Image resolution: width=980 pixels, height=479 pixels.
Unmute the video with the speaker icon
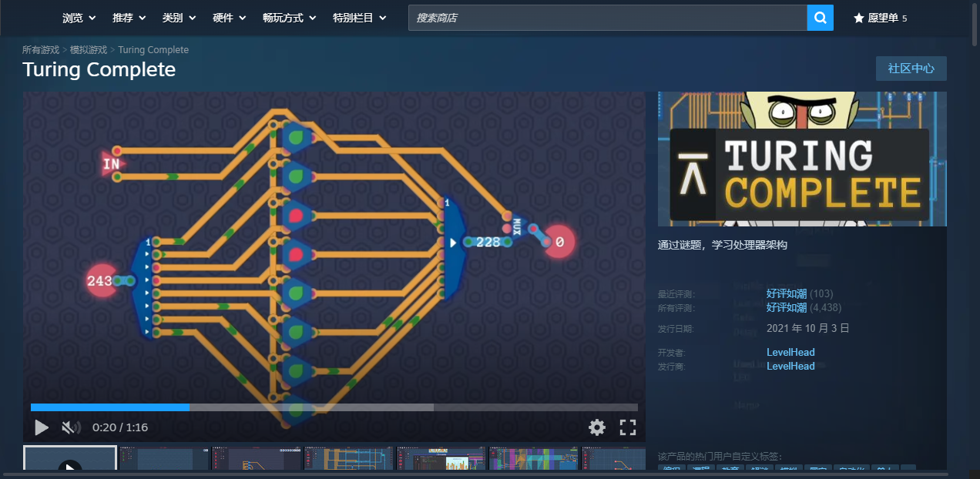pos(71,427)
